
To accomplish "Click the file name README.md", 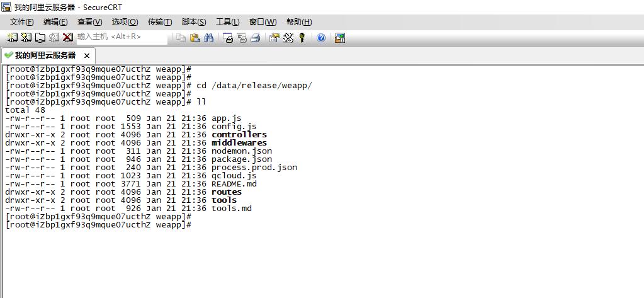I will 234,184.
